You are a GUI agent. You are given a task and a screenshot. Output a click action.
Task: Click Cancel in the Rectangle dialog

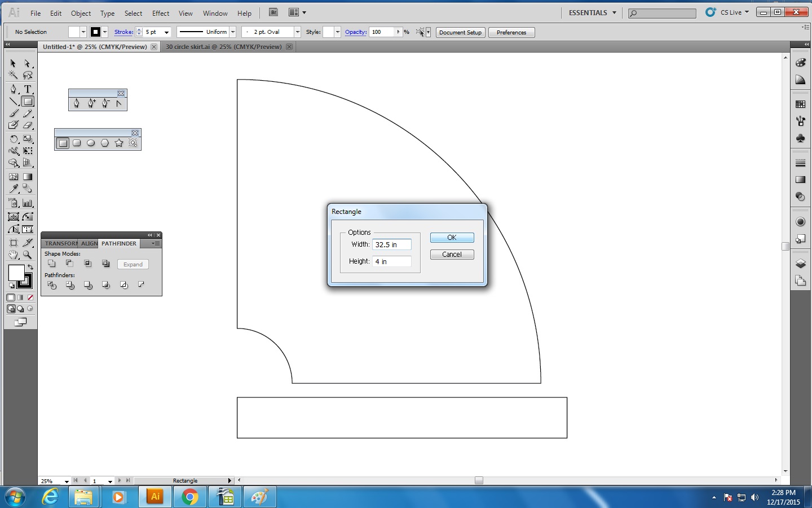click(x=452, y=255)
